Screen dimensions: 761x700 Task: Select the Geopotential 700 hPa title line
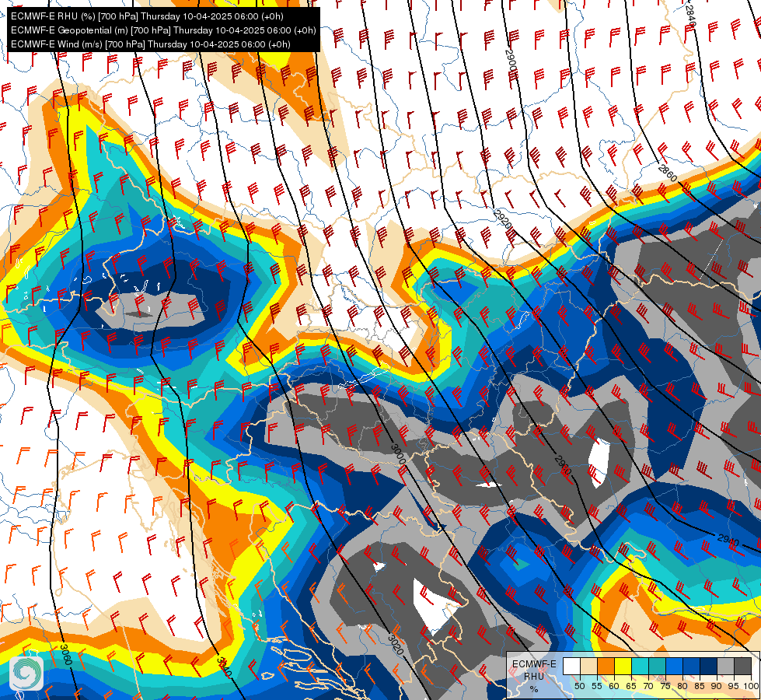[163, 30]
